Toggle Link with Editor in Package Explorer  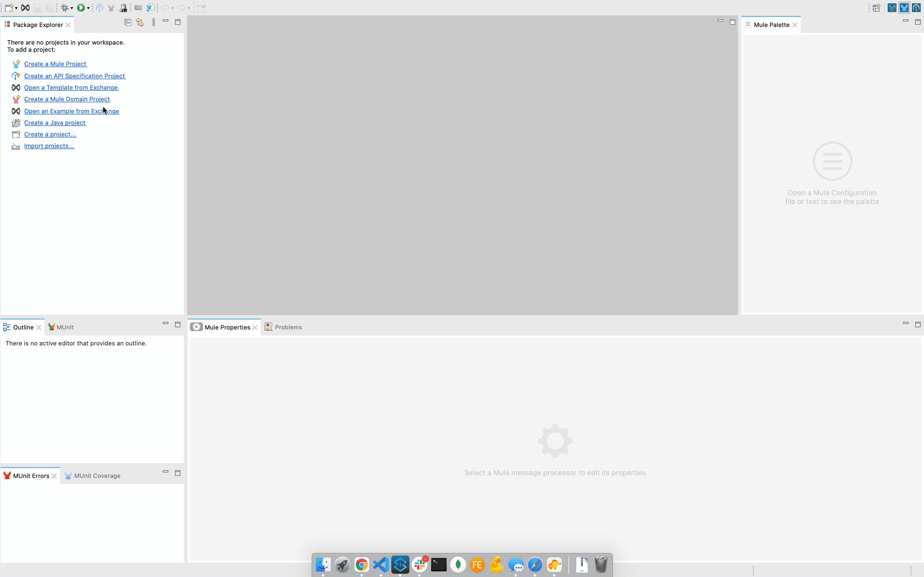tap(140, 22)
